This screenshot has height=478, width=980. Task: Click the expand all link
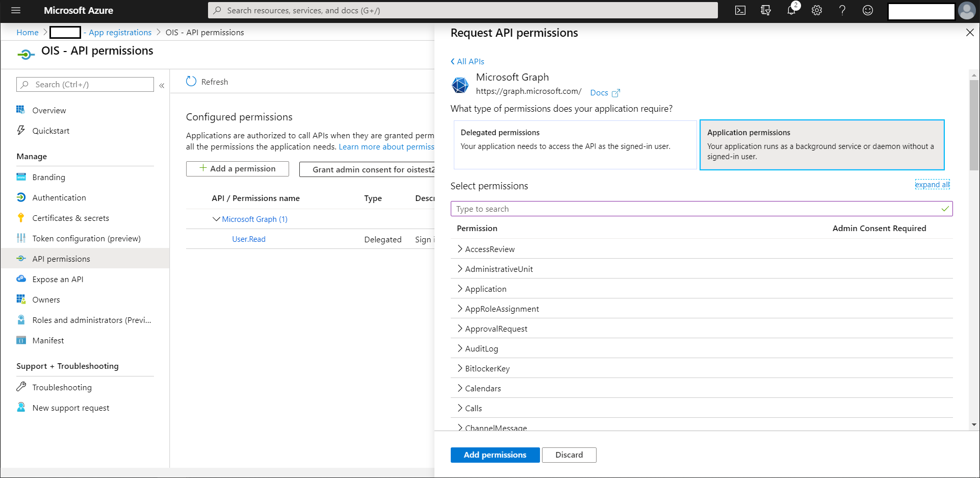(932, 185)
